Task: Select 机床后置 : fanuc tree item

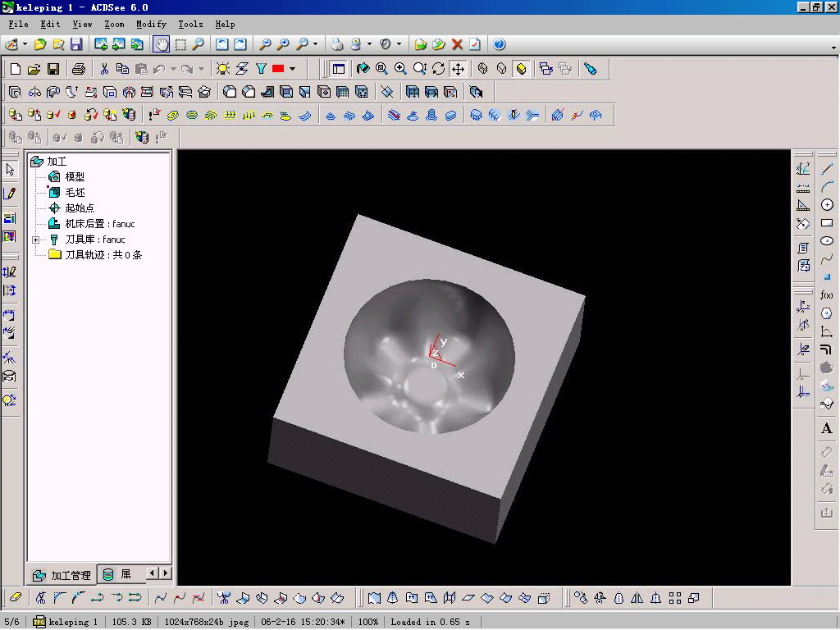Action: point(100,224)
